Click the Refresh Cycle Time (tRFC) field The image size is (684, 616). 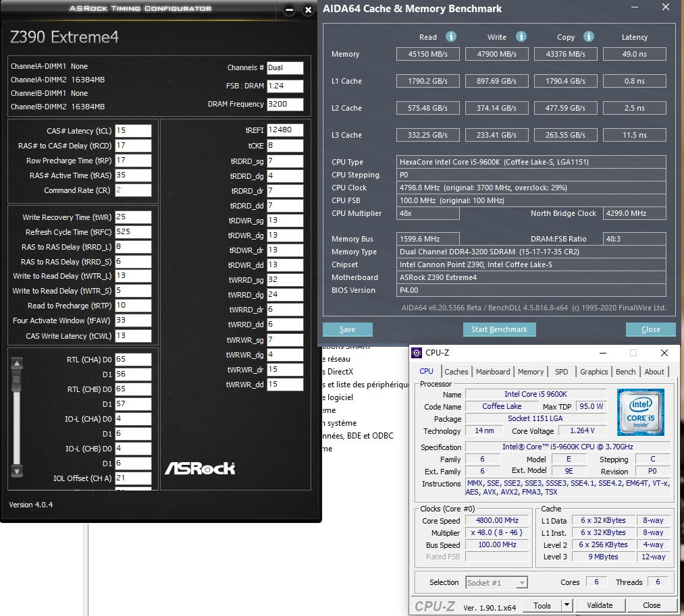[133, 232]
